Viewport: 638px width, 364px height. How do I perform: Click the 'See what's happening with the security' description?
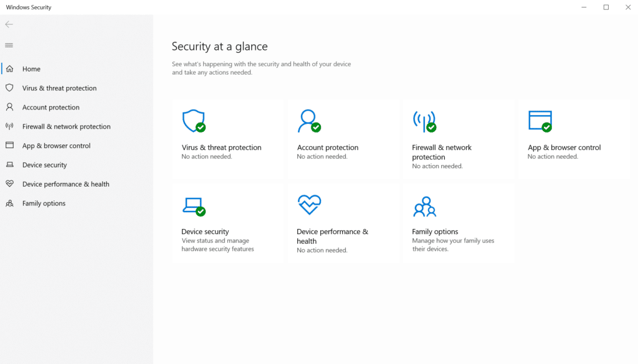click(x=261, y=68)
